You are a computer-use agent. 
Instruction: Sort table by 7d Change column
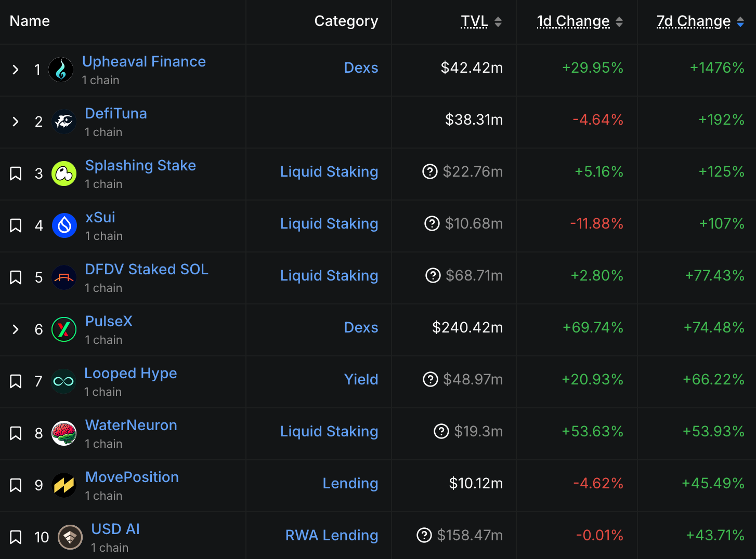pos(700,21)
